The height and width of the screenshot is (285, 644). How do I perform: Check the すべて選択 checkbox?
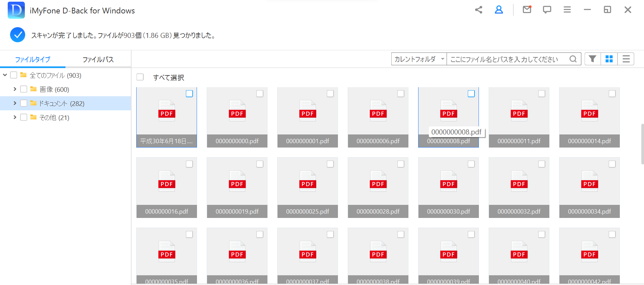tap(140, 77)
